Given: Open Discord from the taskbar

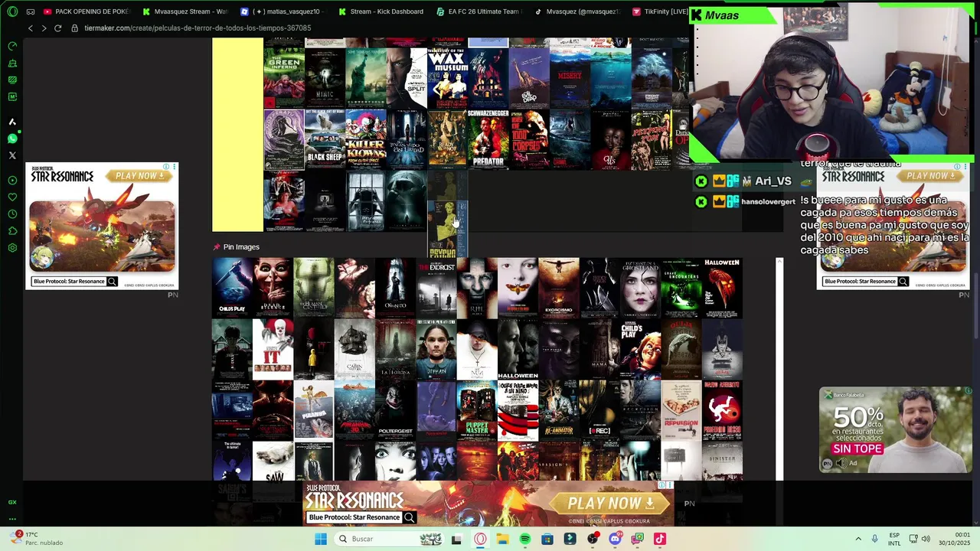Looking at the screenshot, I should 615,539.
